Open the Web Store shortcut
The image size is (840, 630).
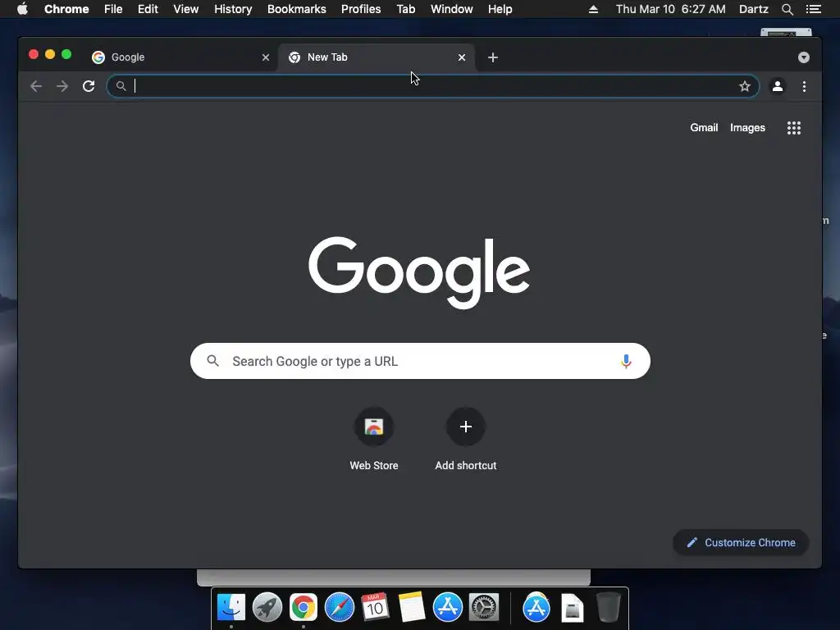pyautogui.click(x=374, y=440)
